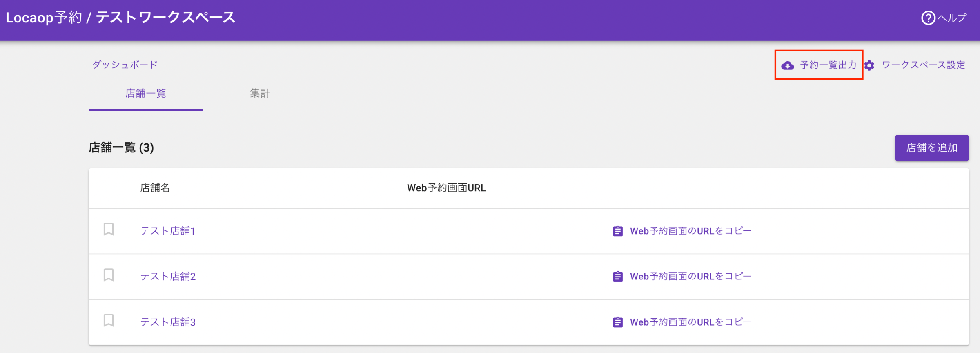Switch to the 集計 tab
Image resolution: width=980 pixels, height=353 pixels.
[x=260, y=94]
